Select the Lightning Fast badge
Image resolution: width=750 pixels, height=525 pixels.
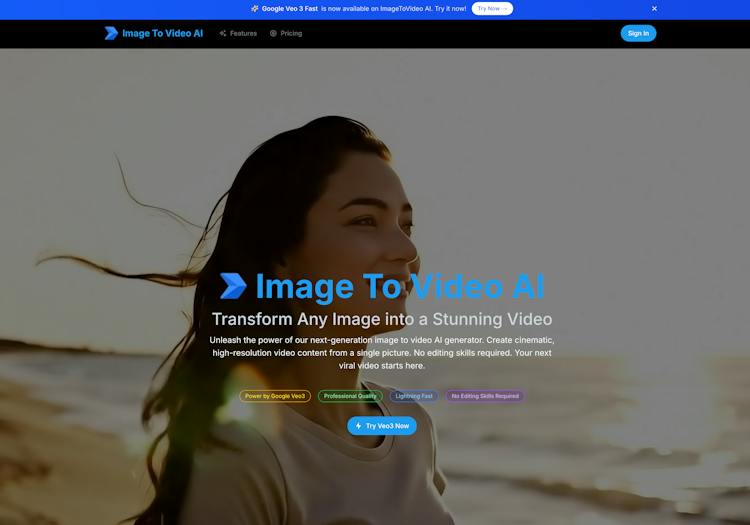[414, 396]
